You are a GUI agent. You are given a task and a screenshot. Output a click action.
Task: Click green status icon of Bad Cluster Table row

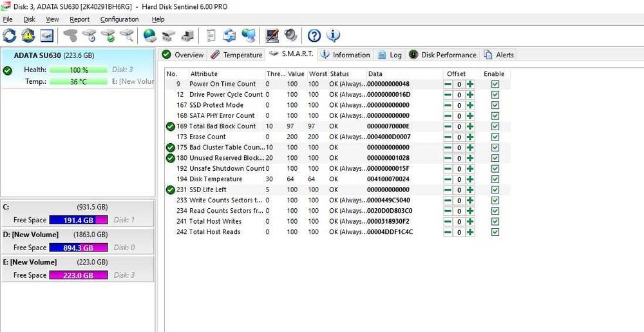(171, 148)
